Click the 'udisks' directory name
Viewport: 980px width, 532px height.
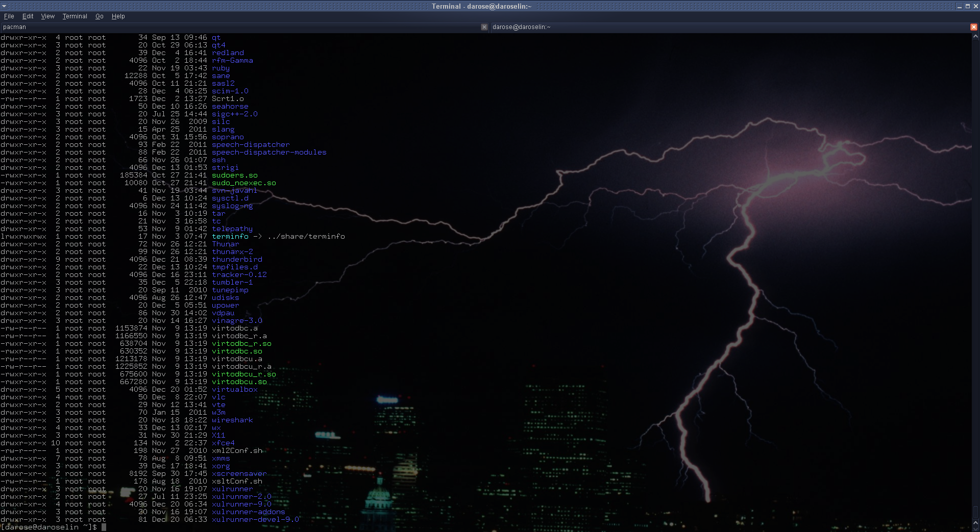(x=226, y=297)
